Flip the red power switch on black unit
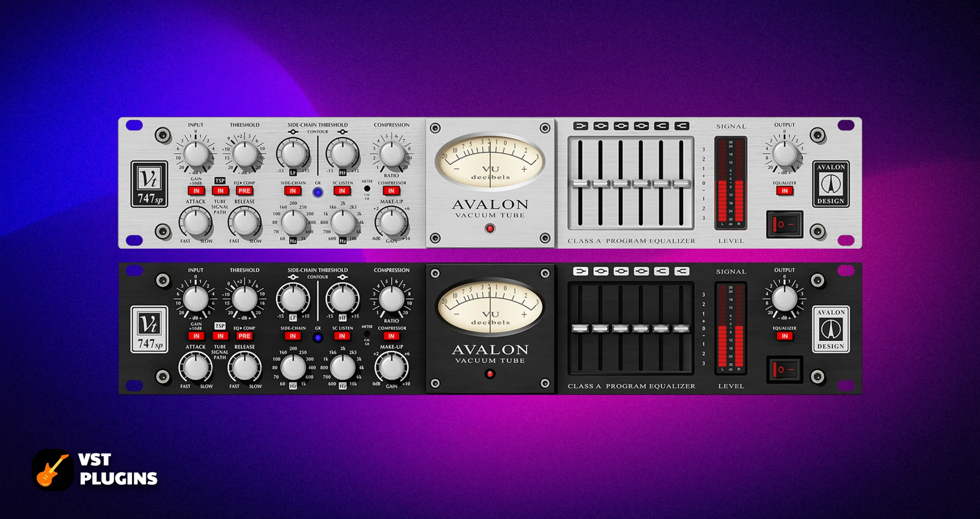Screen dimensions: 980x519 click(x=785, y=369)
